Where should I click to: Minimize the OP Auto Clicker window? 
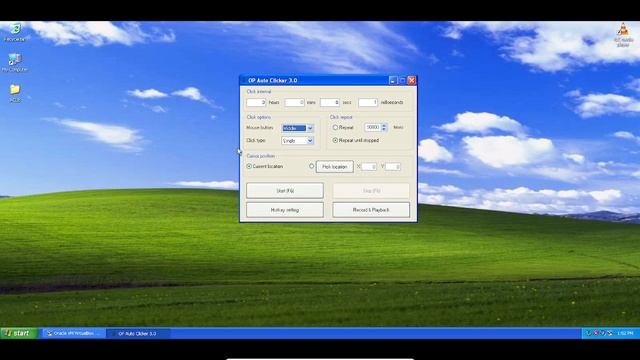coord(393,80)
